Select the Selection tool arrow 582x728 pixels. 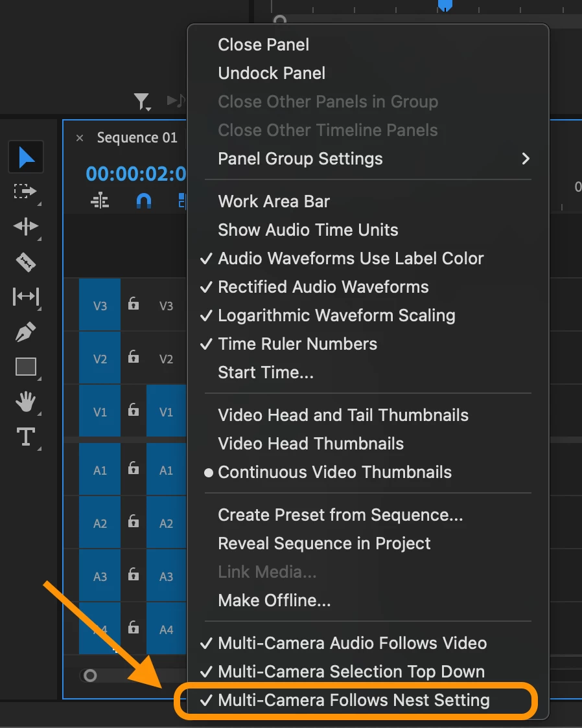[x=26, y=157]
